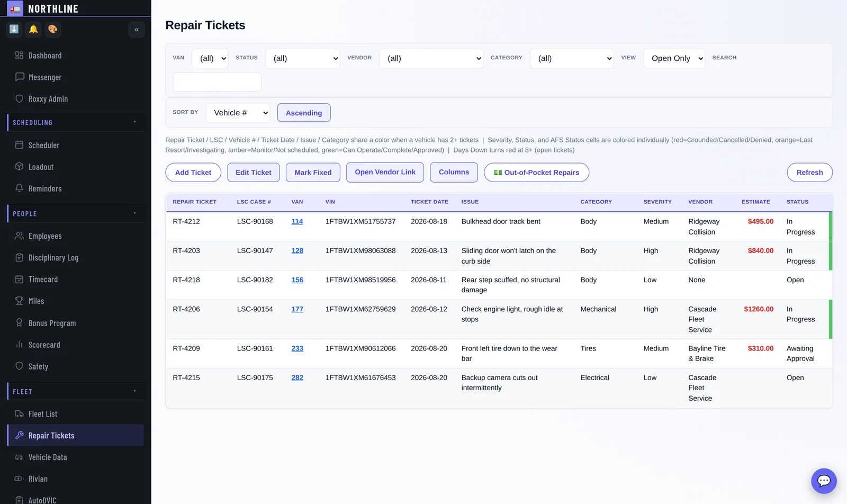Open van 128 link
The image size is (847, 504).
298,250
